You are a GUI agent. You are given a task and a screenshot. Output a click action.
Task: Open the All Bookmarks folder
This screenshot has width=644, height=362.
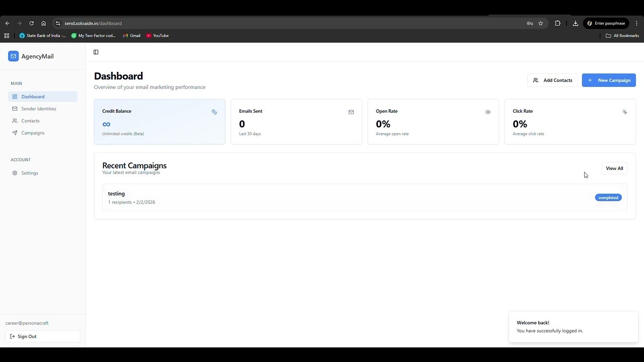[x=622, y=36]
